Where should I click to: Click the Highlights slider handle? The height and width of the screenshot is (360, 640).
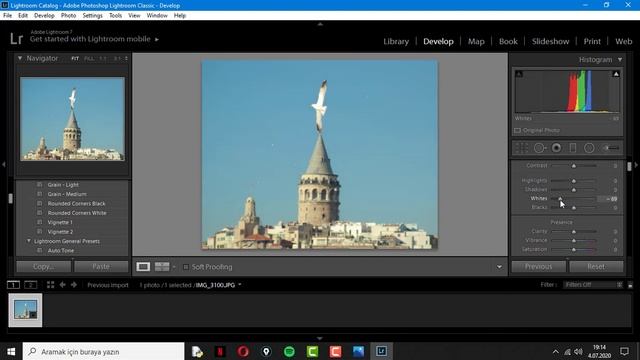(573, 180)
